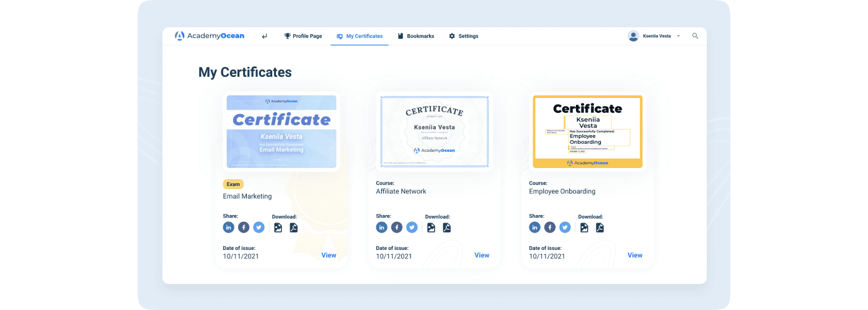Image resolution: width=868 pixels, height=310 pixels.
Task: Share Affiliate Network certificate on Twitter
Action: (x=412, y=228)
